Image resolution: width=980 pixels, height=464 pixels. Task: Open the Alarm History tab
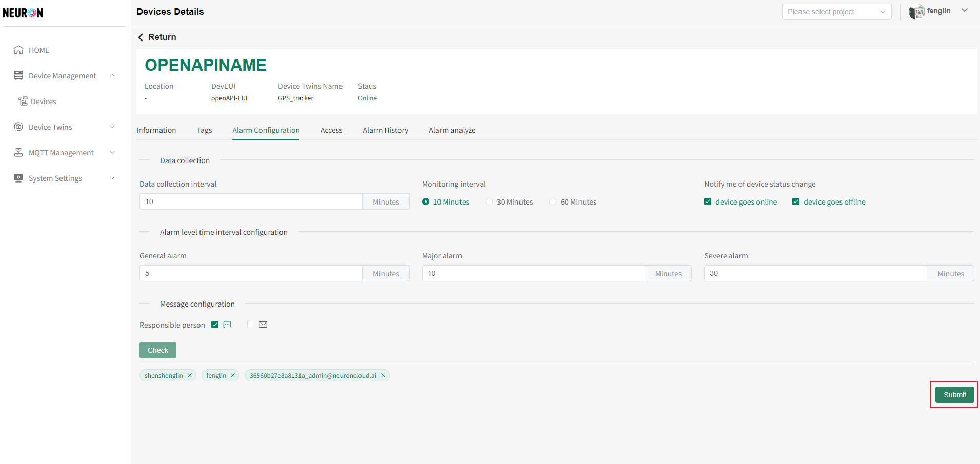pos(386,130)
